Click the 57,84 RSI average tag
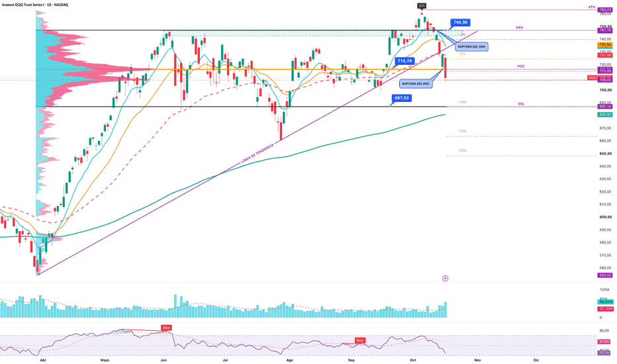The image size is (617, 364). click(x=604, y=341)
